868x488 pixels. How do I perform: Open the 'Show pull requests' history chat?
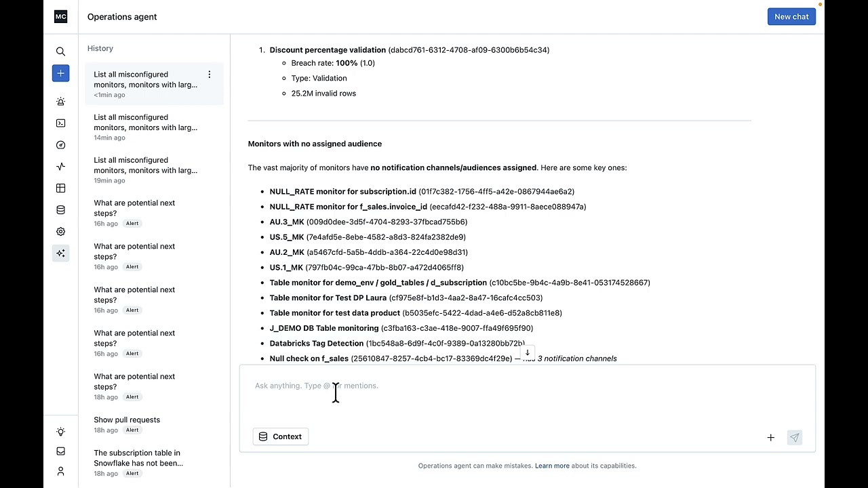point(127,420)
